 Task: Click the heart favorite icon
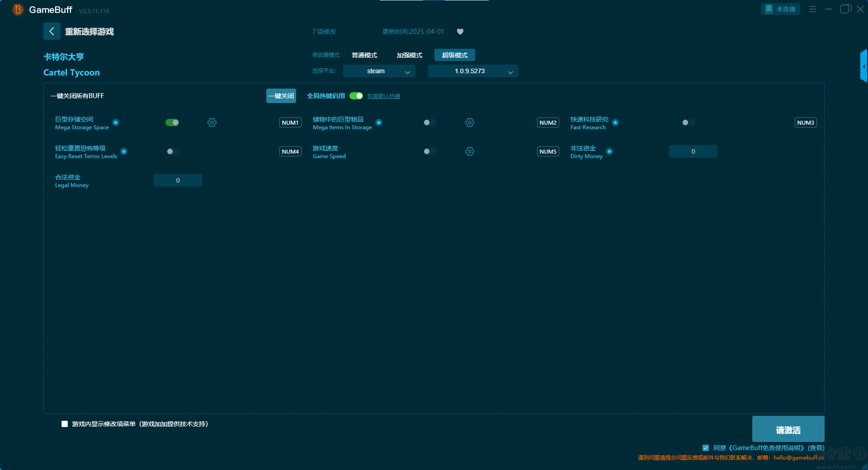click(x=460, y=32)
